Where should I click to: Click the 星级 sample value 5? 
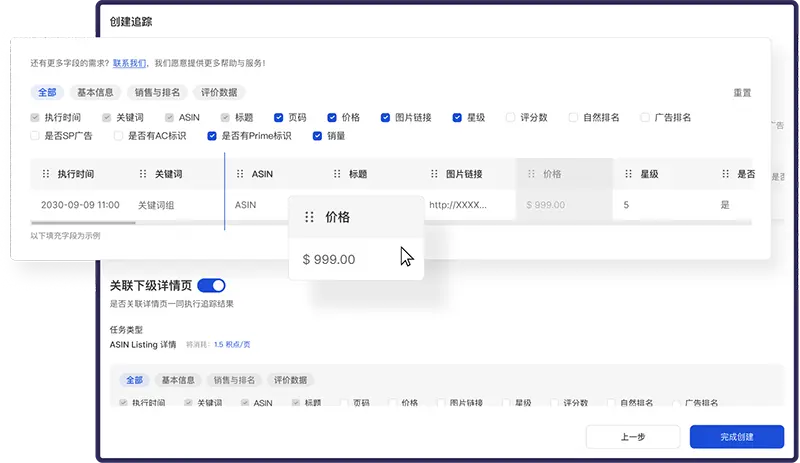[626, 205]
